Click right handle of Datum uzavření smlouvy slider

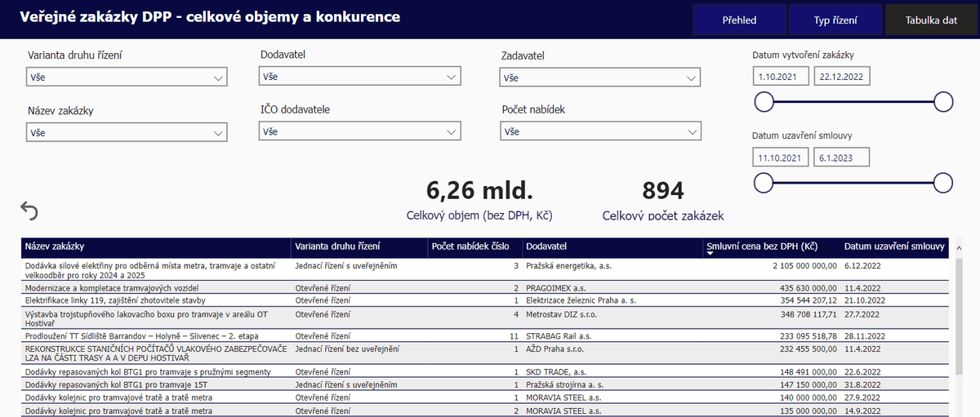[x=943, y=183]
